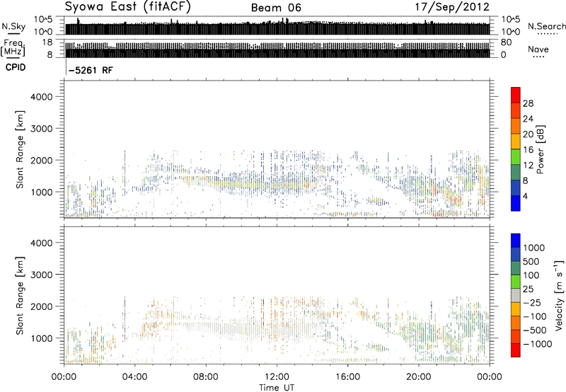Click the blue 1000 velocity colorbar segment
566x392 pixels.
point(516,241)
